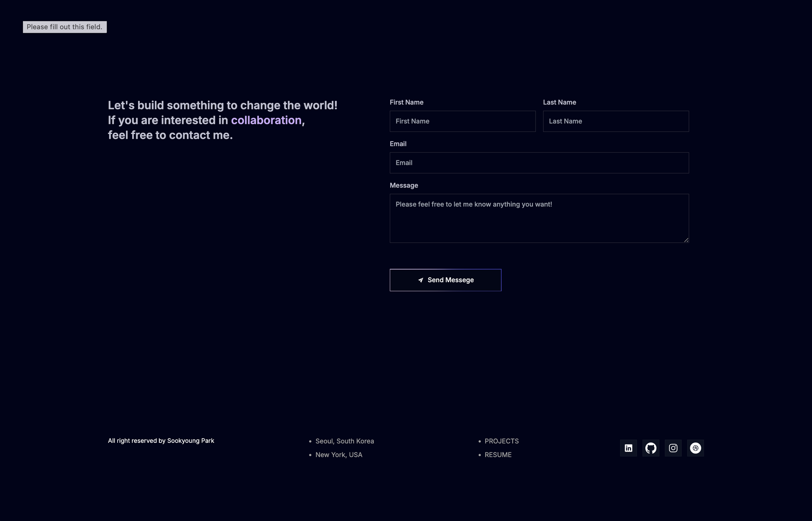Open the RESUME footer link
The width and height of the screenshot is (812, 521).
[x=498, y=455]
